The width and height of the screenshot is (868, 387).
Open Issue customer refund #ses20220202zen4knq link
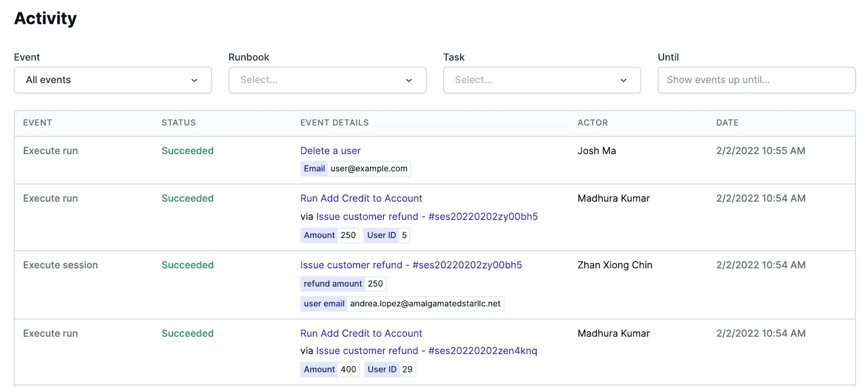pyautogui.click(x=426, y=351)
